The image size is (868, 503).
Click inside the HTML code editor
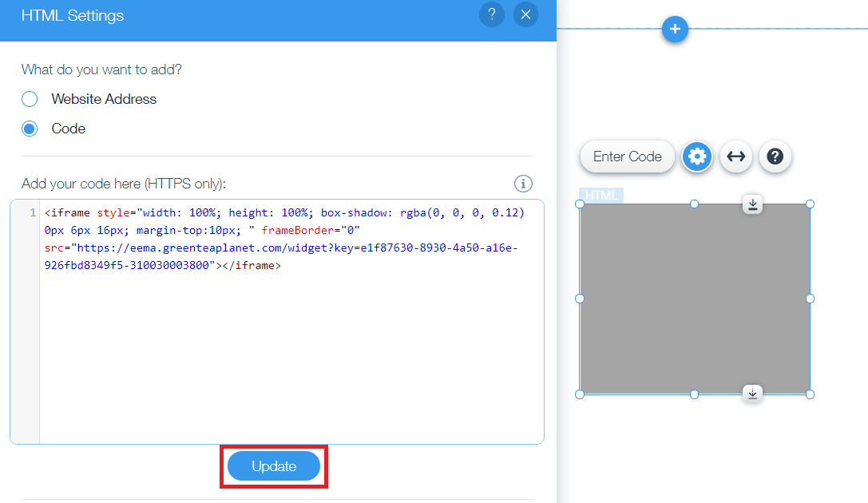tap(277, 322)
